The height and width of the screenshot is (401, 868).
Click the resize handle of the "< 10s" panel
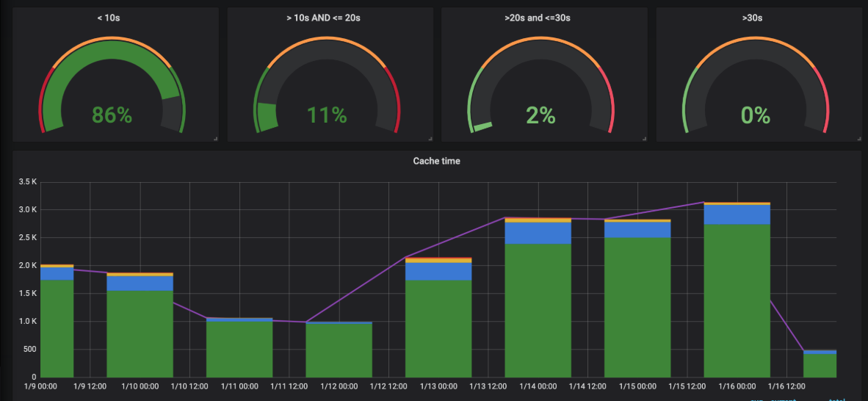216,139
